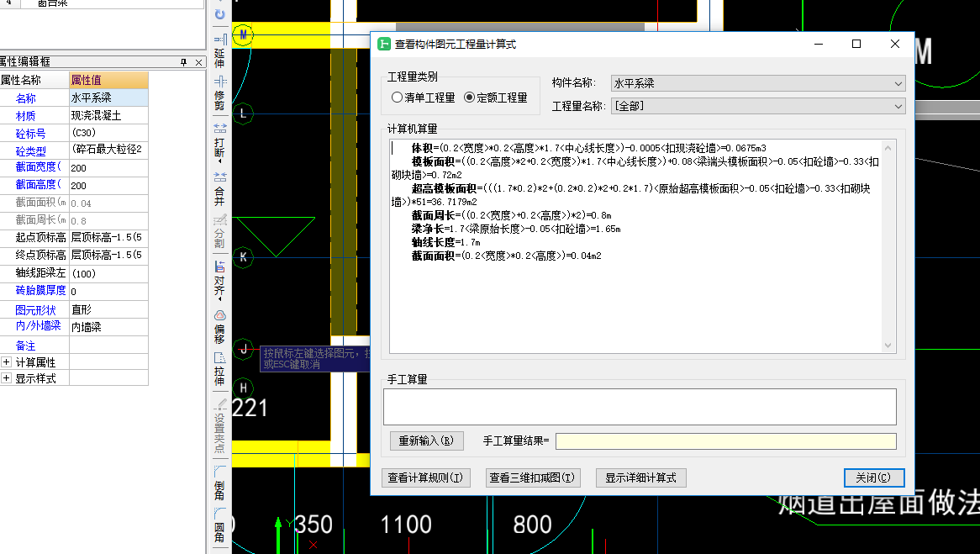Select the 设置夹点 tool
This screenshot has height=554, width=980.
point(220,426)
